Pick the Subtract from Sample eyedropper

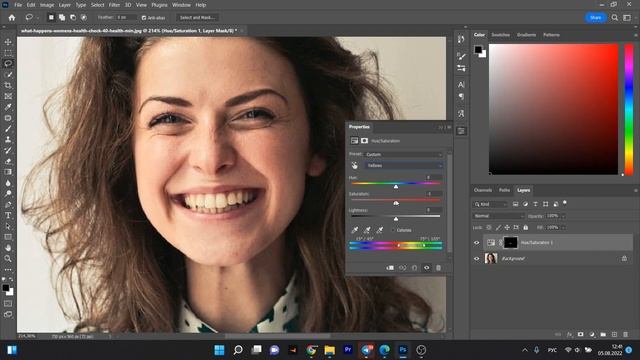pos(380,230)
